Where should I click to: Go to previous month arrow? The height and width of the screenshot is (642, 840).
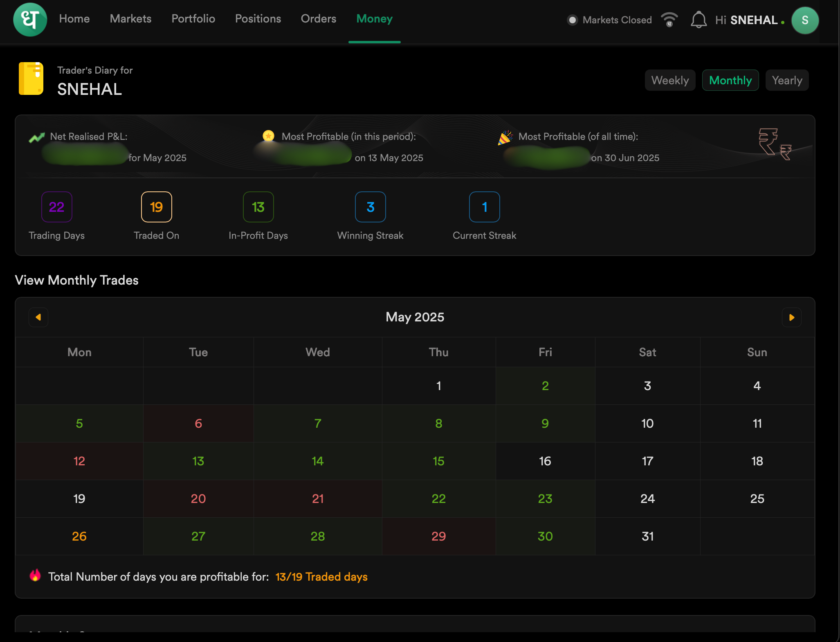pyautogui.click(x=38, y=317)
